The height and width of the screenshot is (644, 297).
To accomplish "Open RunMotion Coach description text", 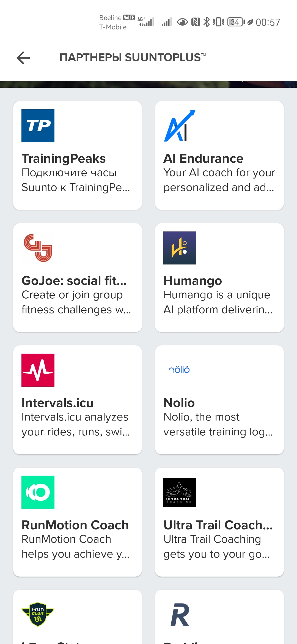I will (75, 547).
